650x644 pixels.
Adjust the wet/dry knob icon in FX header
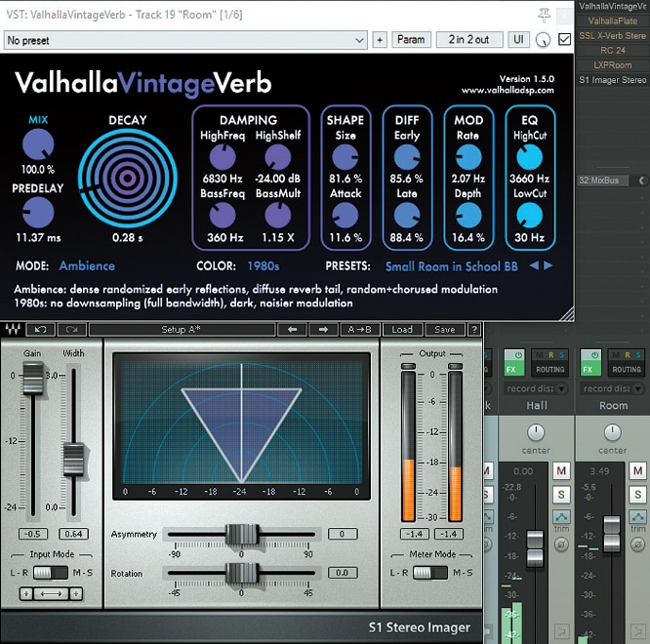click(543, 40)
